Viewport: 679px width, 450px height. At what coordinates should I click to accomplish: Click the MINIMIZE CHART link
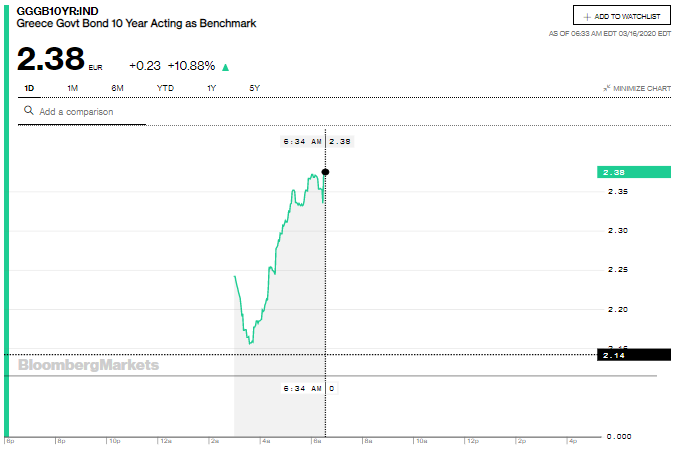[641, 88]
